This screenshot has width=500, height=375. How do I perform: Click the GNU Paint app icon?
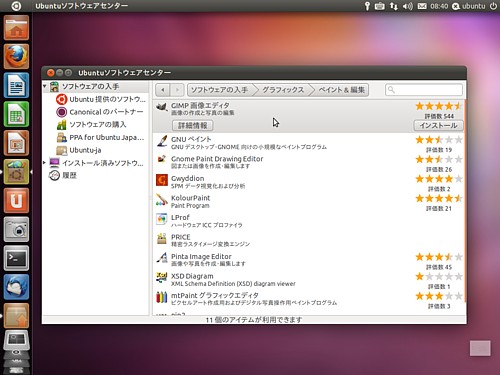coord(162,141)
